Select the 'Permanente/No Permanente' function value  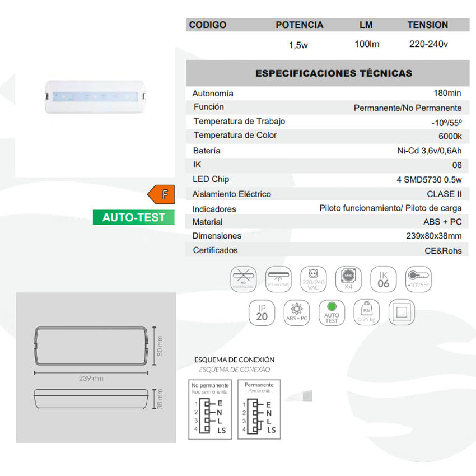click(408, 108)
